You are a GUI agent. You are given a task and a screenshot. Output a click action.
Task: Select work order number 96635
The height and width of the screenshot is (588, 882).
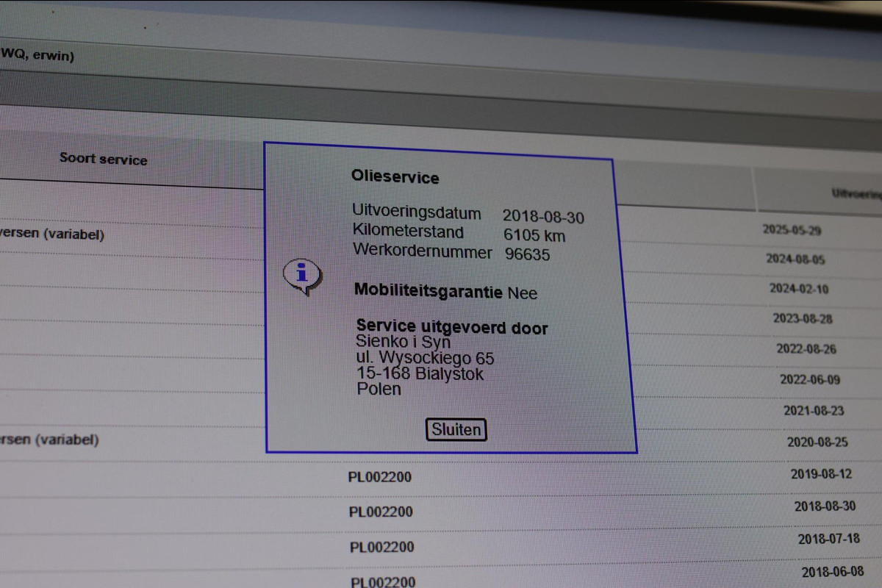point(528,254)
